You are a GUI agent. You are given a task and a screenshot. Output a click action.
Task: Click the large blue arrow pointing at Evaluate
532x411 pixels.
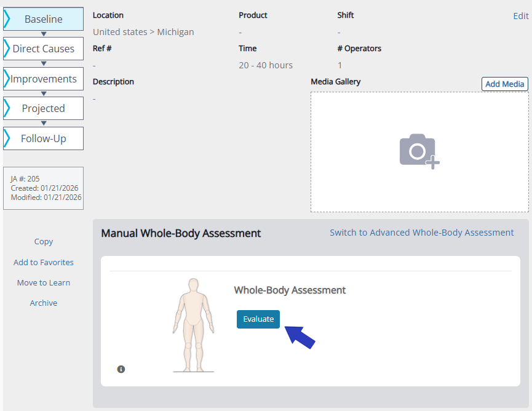[303, 337]
